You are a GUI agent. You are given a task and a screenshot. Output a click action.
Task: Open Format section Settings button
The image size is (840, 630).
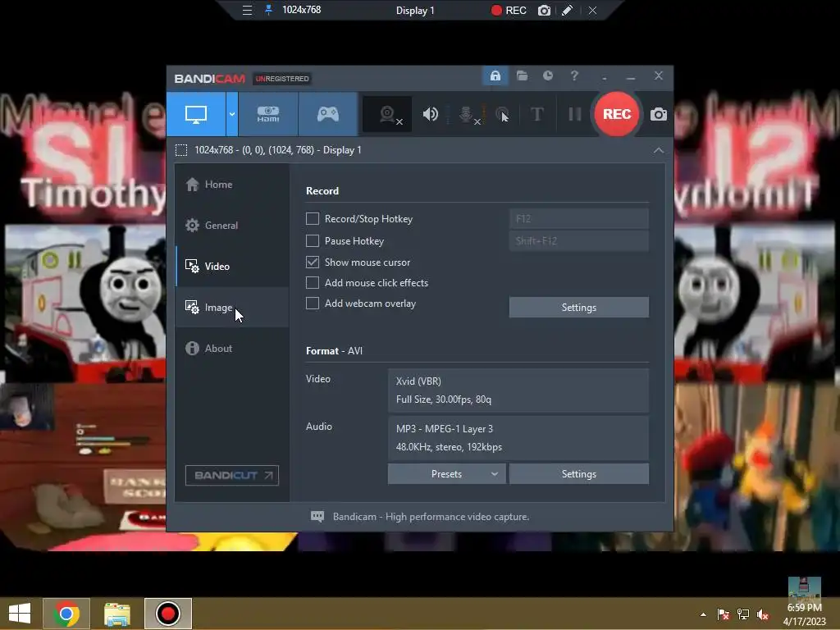(578, 474)
